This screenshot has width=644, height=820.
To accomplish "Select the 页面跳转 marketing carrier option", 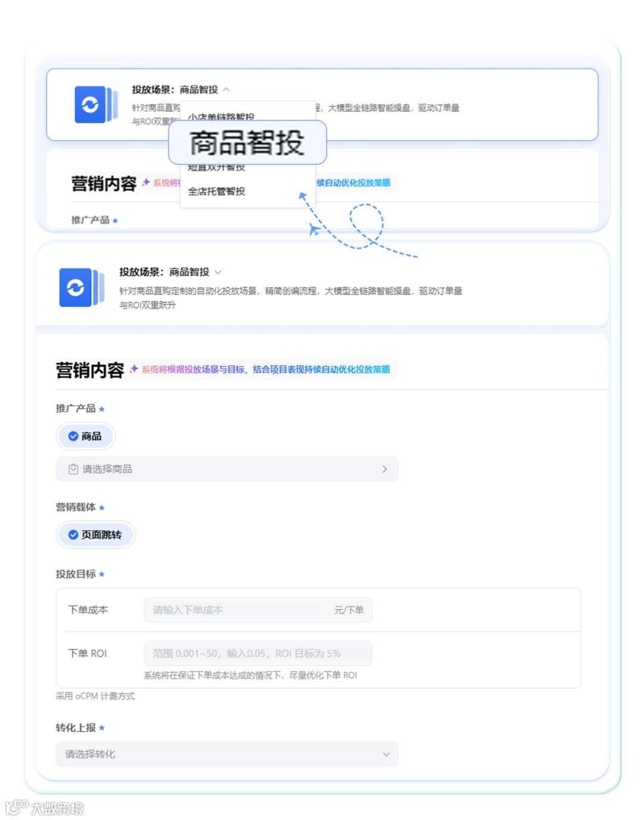I will [x=95, y=534].
